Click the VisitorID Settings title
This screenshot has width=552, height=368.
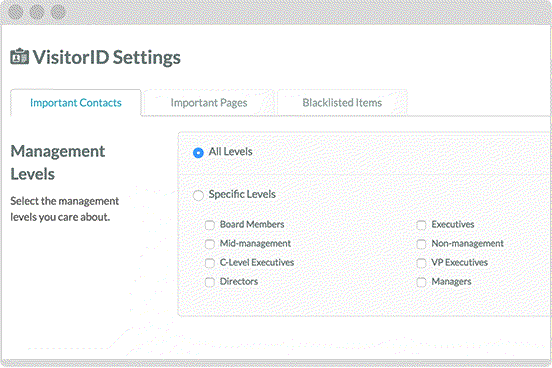[107, 57]
